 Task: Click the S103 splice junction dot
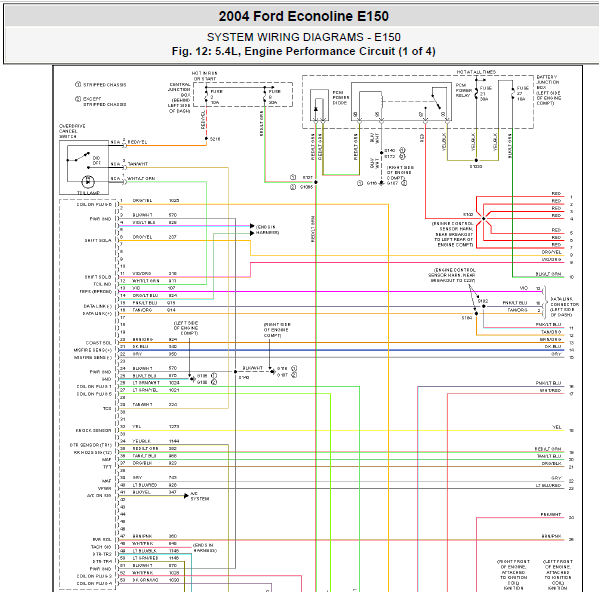click(x=484, y=218)
